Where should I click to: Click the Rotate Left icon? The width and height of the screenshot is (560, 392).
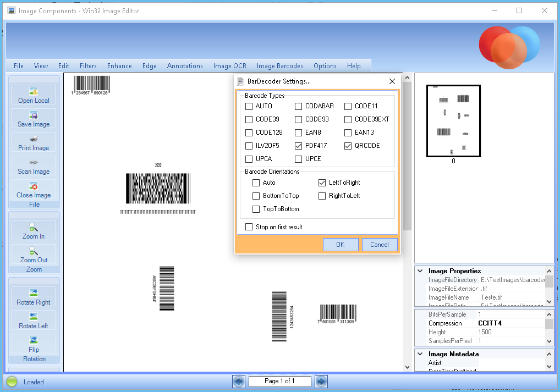point(34,317)
